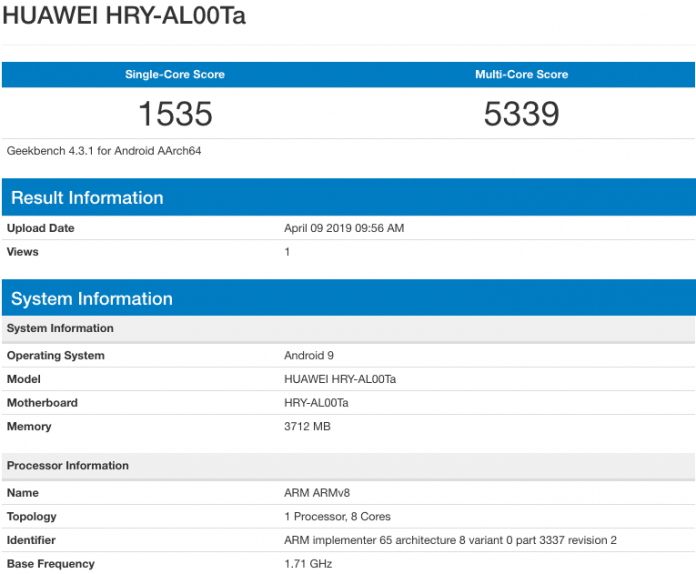Click the Base Frequency label

point(51,564)
